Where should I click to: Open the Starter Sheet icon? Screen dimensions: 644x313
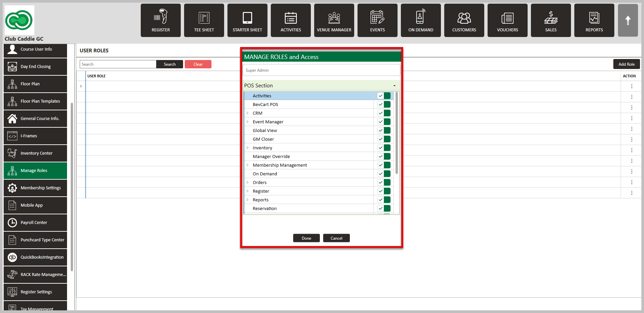[x=247, y=20]
